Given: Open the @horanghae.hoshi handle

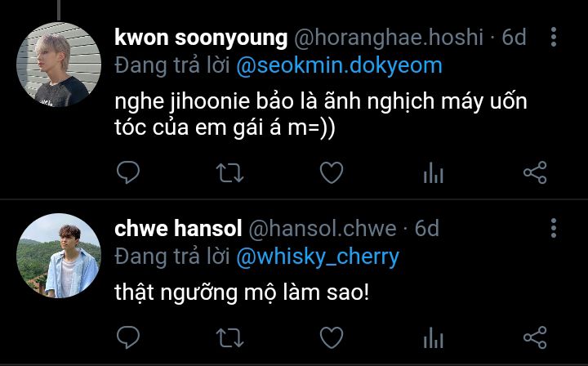Looking at the screenshot, I should tap(389, 38).
